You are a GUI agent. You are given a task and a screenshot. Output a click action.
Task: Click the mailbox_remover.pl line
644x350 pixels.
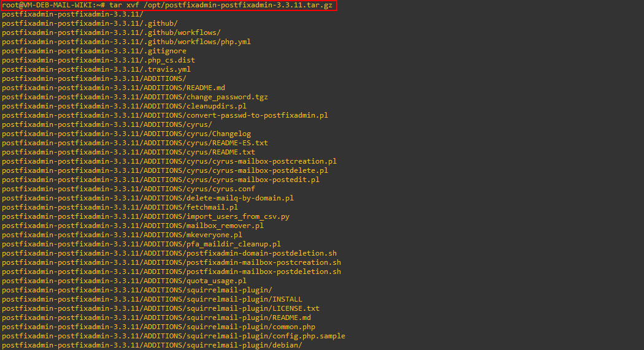coord(132,226)
